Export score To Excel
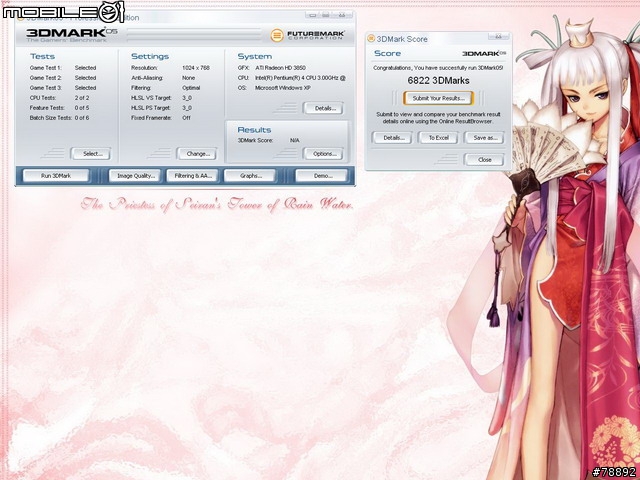 pos(438,138)
